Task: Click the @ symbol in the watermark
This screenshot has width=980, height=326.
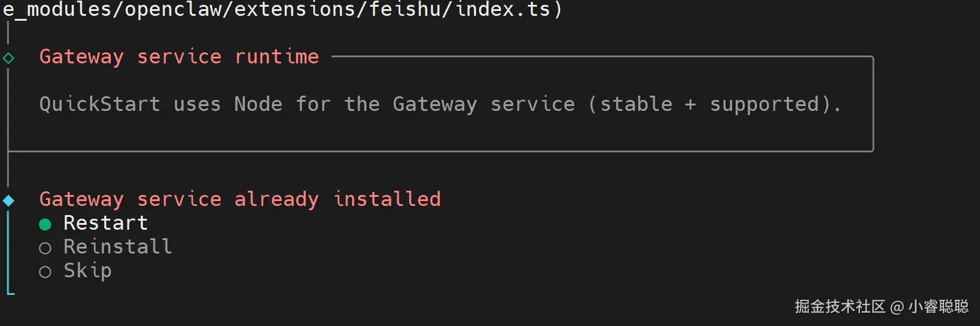Action: point(897,307)
